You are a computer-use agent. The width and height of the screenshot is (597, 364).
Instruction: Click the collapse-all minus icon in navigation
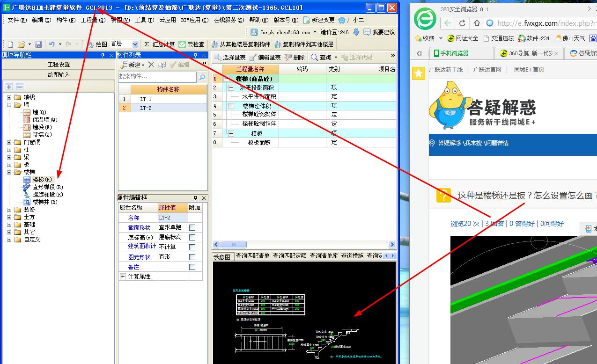pos(20,87)
